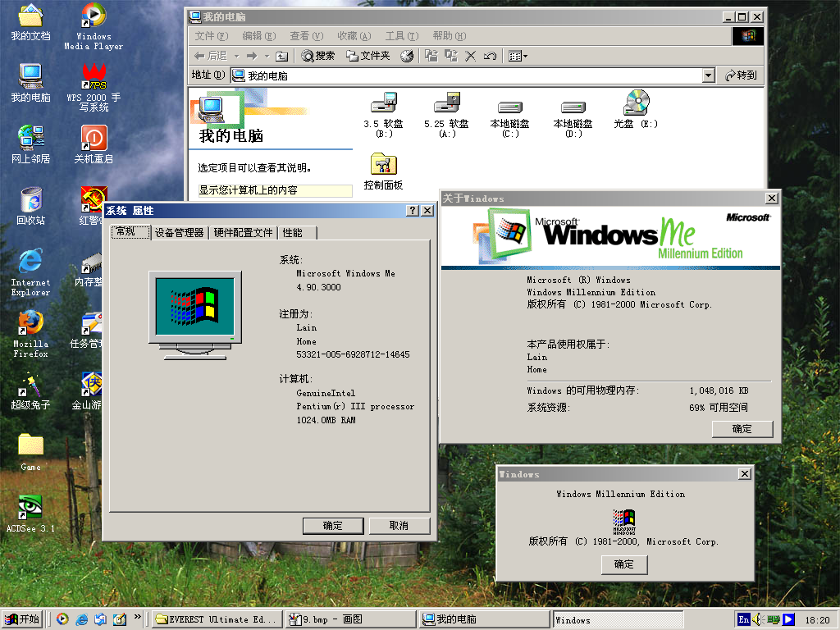Click the Internet Explorer quick launch icon
This screenshot has height=630, width=840.
coord(81,619)
